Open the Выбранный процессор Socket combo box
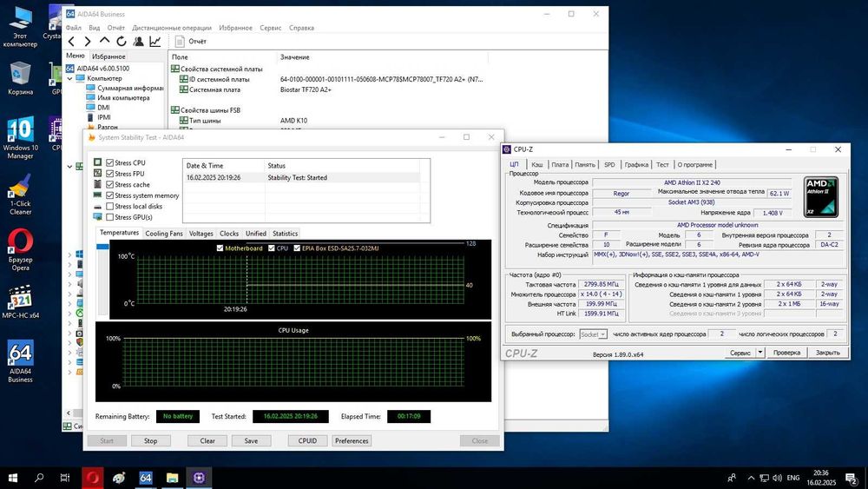Screen dimensions: 868x489 (x=594, y=334)
